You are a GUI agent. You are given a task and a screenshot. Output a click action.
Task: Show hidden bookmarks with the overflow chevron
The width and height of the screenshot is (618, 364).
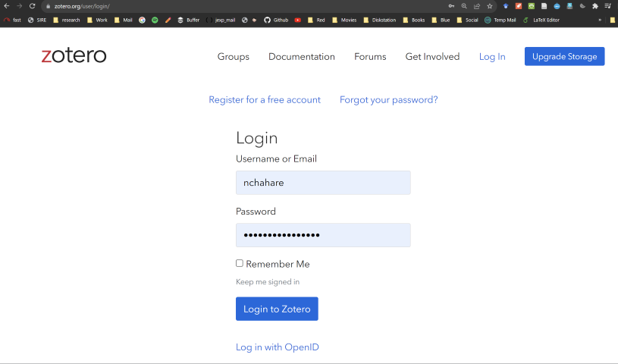coord(601,20)
